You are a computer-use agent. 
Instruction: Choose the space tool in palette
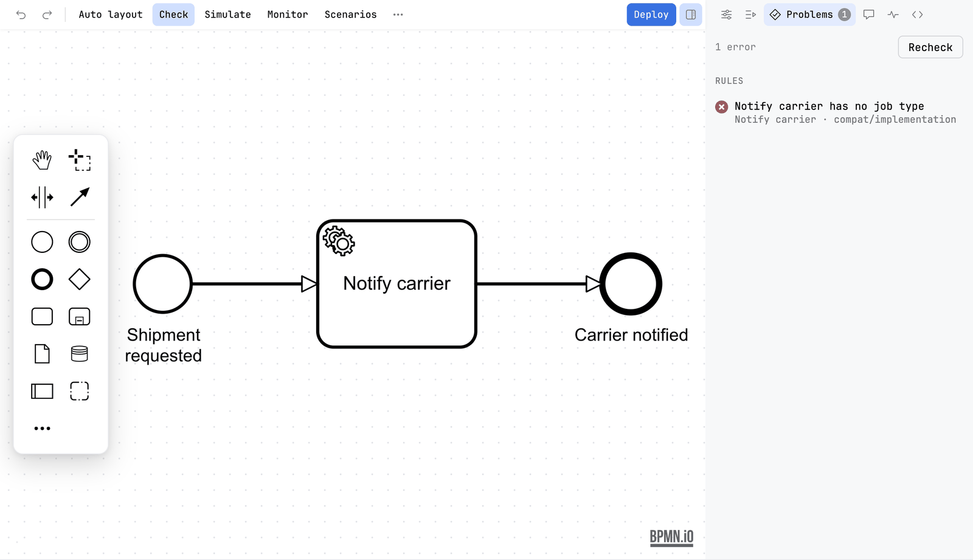point(42,197)
